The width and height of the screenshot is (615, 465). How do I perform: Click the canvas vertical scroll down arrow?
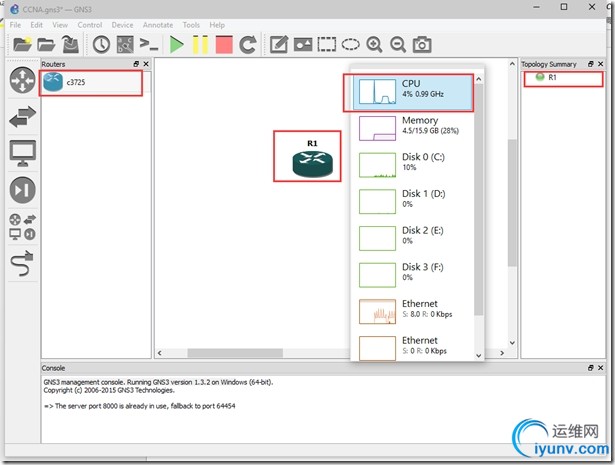pos(512,342)
